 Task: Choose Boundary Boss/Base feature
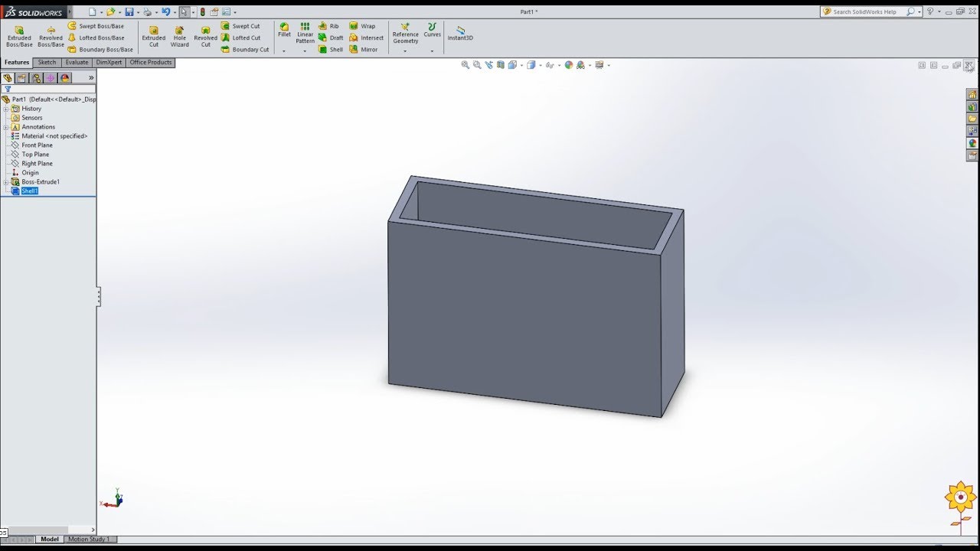click(x=100, y=49)
